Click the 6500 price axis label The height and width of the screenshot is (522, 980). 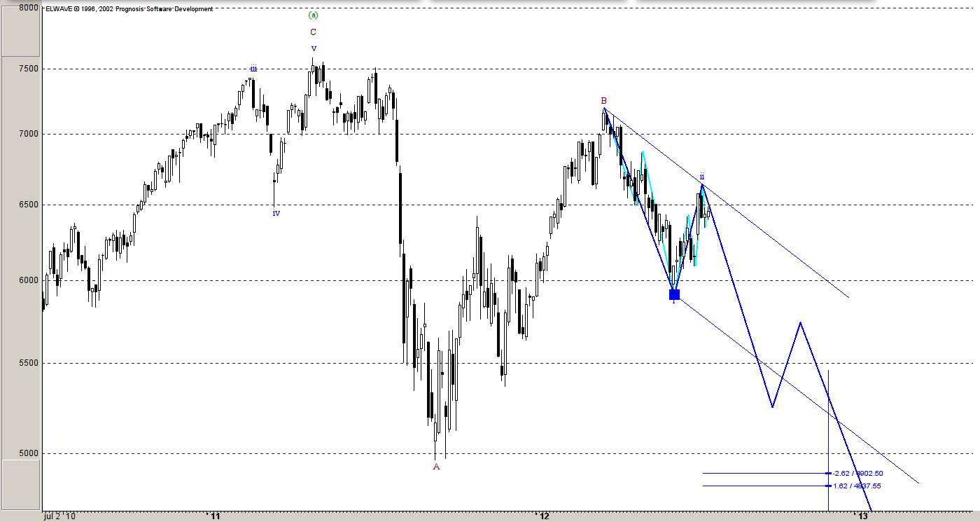pos(29,205)
